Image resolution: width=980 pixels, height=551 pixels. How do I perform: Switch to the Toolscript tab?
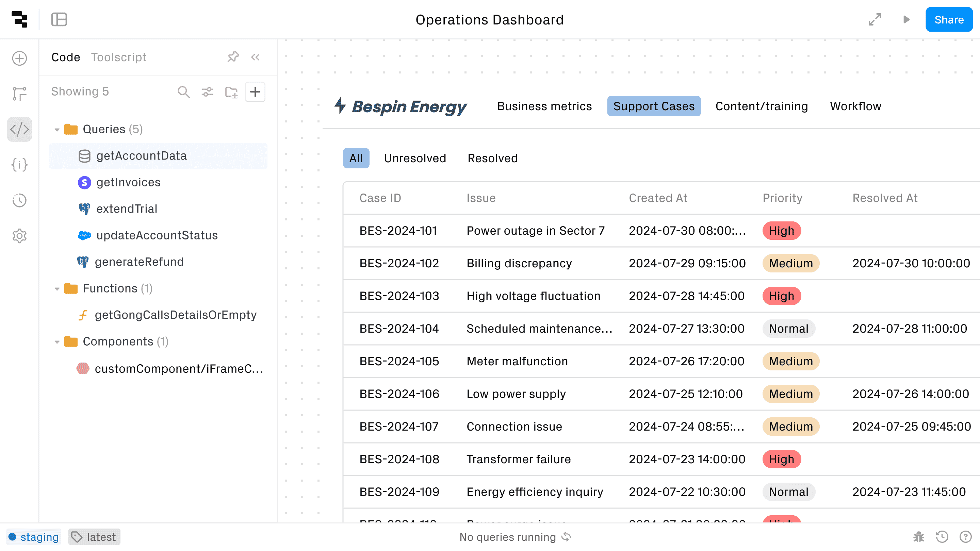coord(119,57)
